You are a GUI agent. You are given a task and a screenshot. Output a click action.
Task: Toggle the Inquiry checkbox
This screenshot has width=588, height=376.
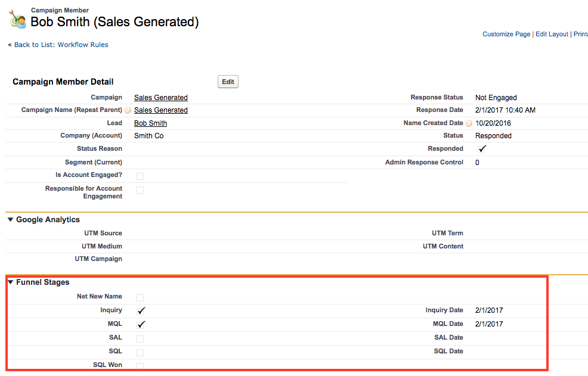(x=141, y=311)
